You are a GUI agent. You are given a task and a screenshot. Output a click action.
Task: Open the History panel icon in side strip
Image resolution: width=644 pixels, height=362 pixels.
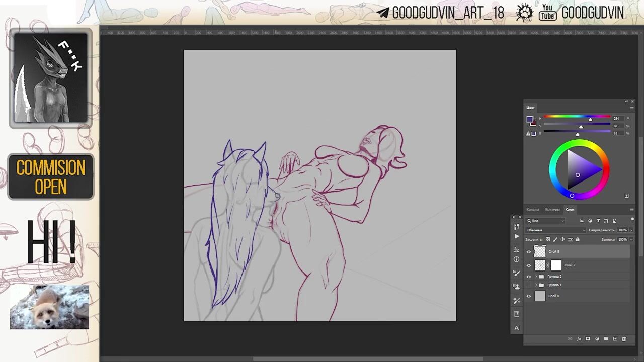tap(517, 227)
